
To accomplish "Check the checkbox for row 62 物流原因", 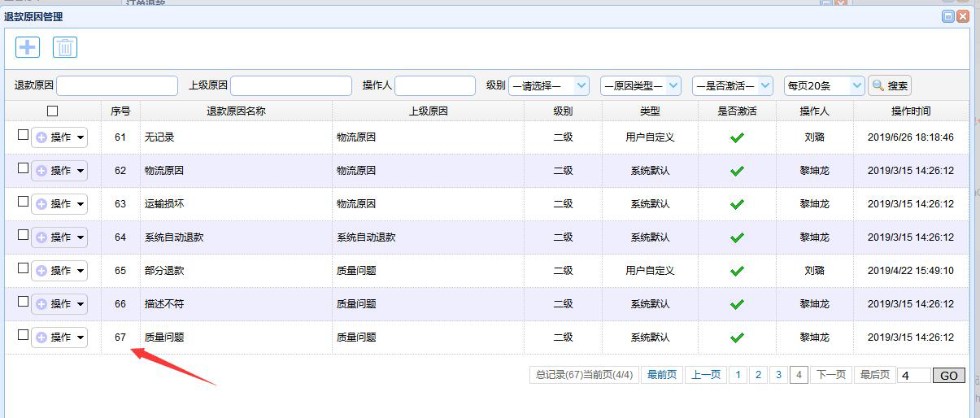I will pyautogui.click(x=23, y=168).
